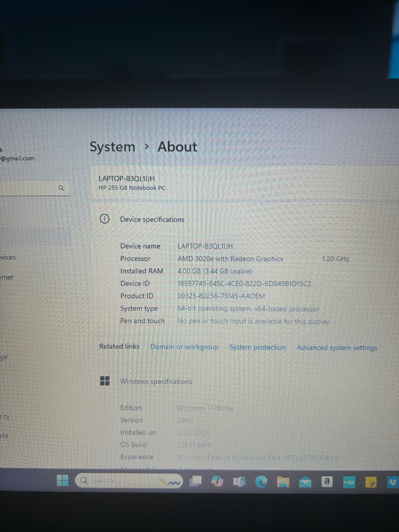Click the Installed RAM label

tap(142, 271)
